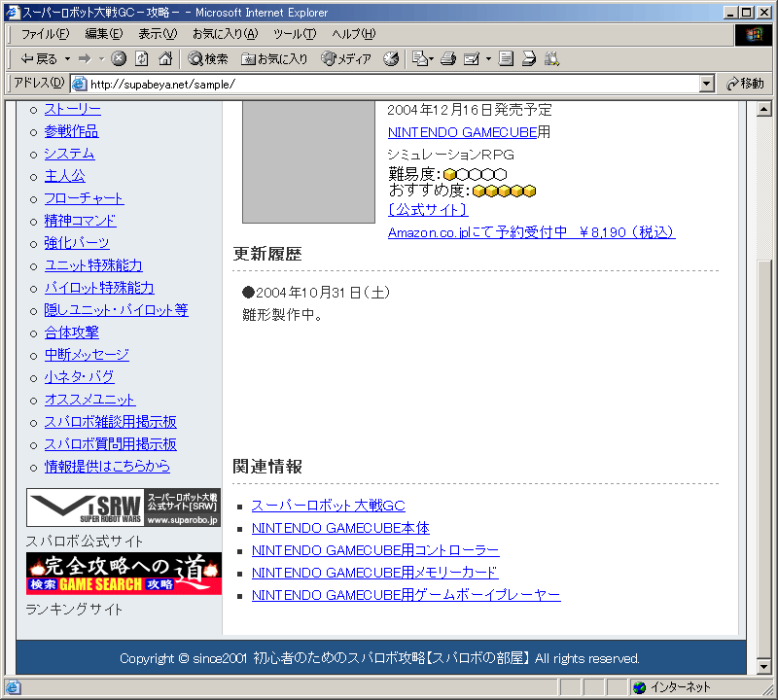Open the address bar dropdown arrow
The width and height of the screenshot is (778, 700).
[x=707, y=84]
